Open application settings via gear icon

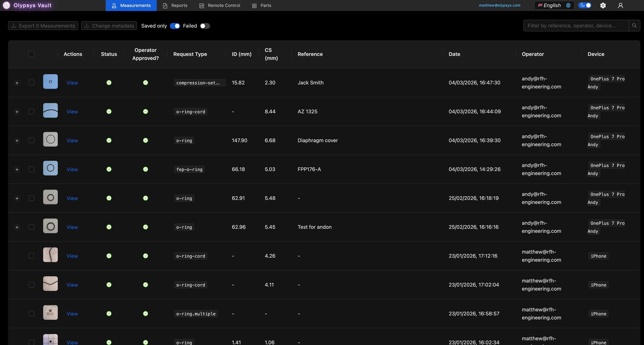pos(603,5)
